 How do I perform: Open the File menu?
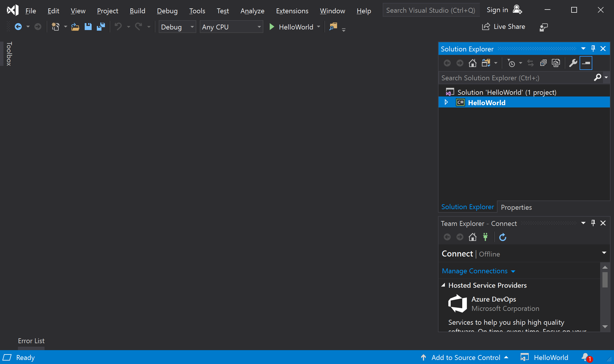coord(30,10)
